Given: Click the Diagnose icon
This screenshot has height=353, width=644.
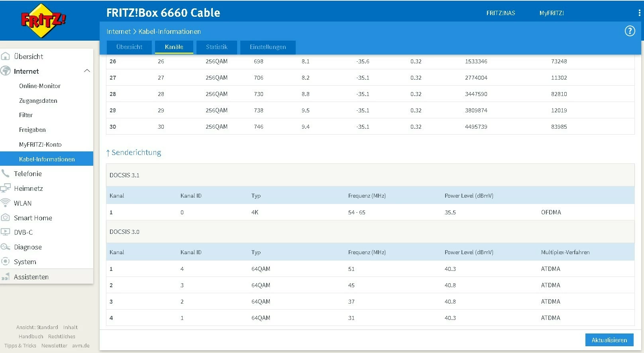Looking at the screenshot, I should 6,247.
